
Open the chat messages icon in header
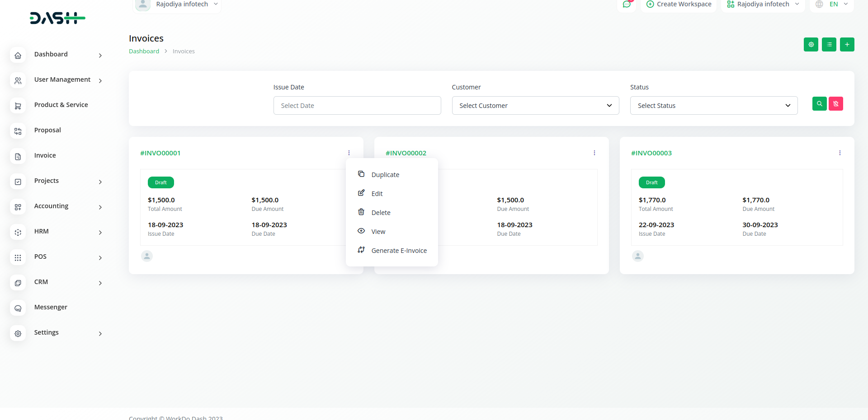tap(627, 5)
